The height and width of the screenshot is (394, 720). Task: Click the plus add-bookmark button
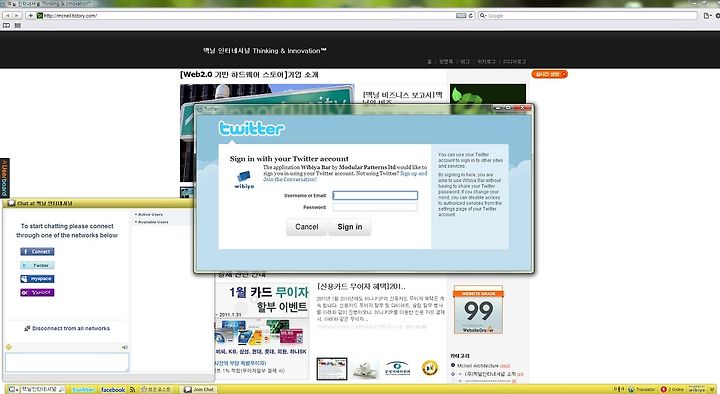click(30, 15)
